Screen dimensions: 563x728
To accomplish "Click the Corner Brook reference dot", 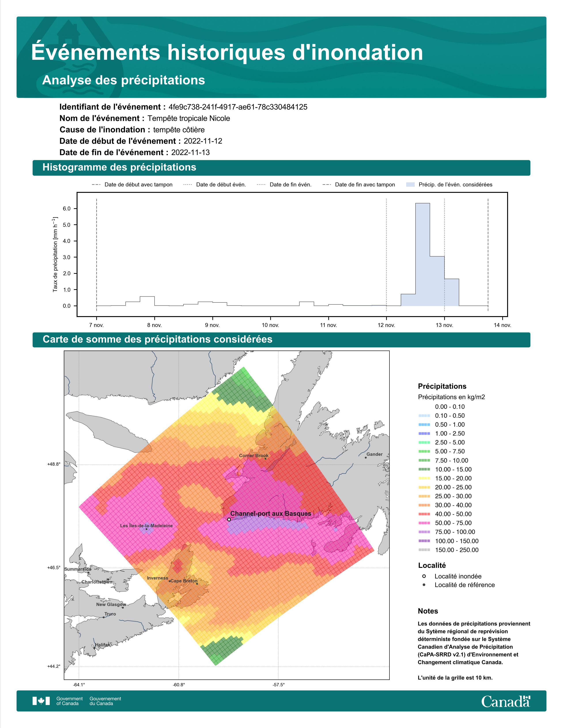I will tap(265, 459).
